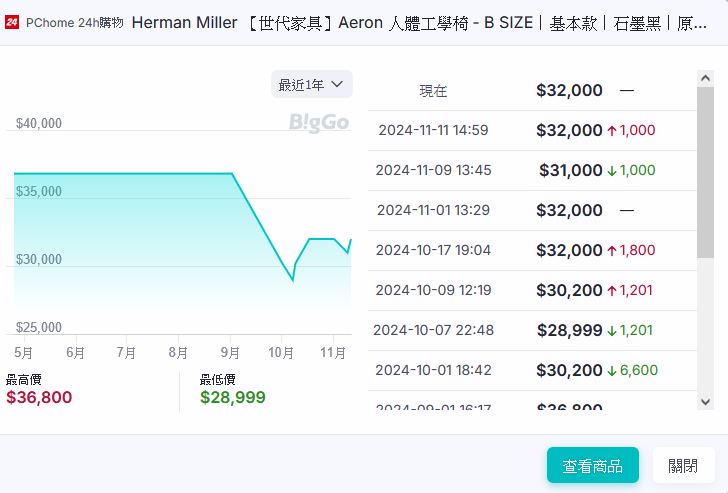Viewport: 728px width, 493px height.
Task: Click the red up arrow beside 1,201
Action: [612, 290]
